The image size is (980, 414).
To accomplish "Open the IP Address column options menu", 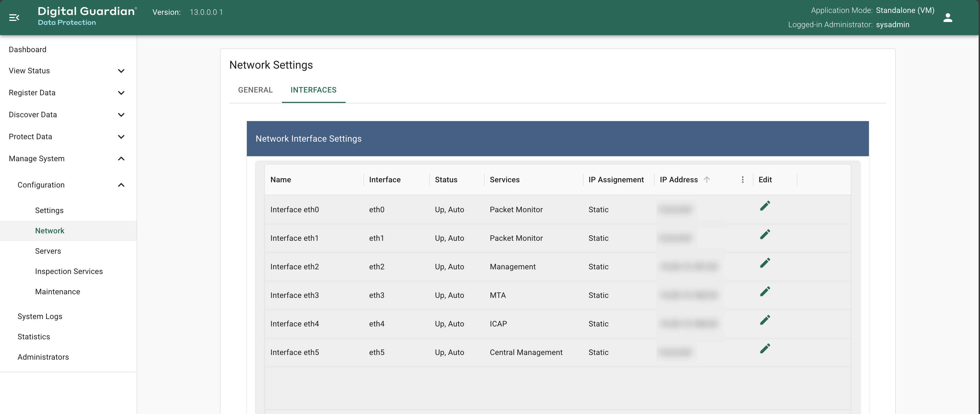I will [742, 180].
